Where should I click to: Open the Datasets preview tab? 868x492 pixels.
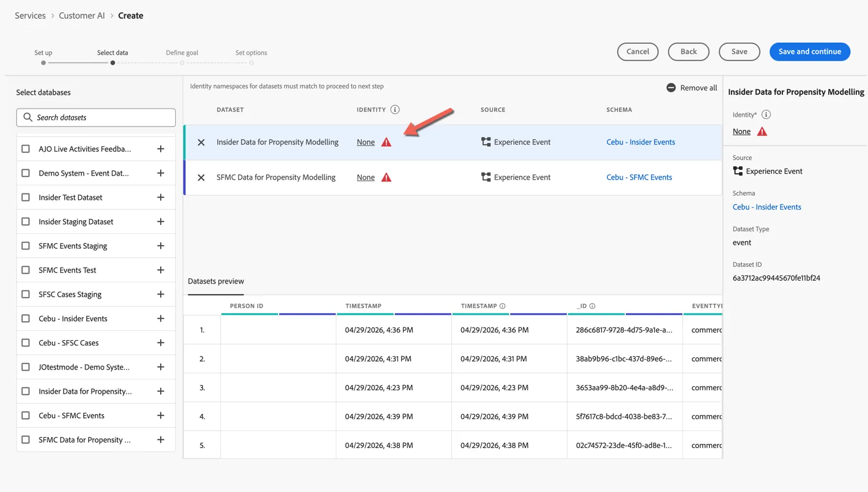[216, 281]
